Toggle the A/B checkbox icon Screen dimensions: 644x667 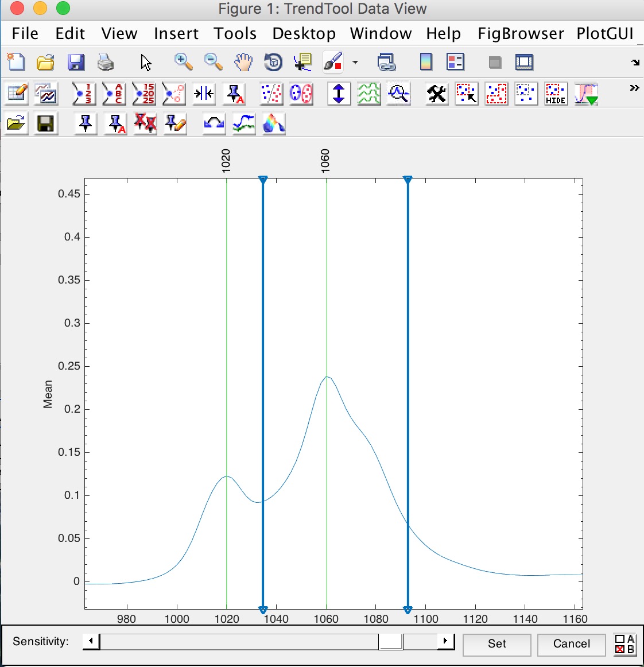[624, 644]
